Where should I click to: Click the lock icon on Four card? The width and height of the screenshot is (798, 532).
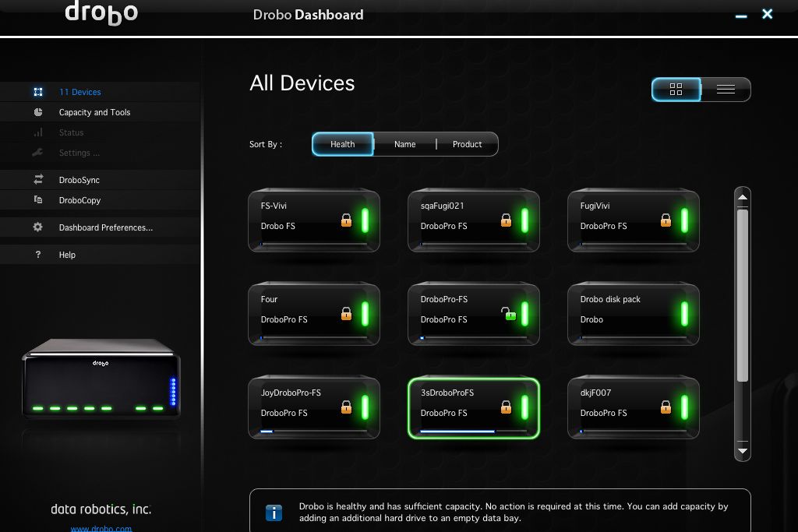[x=346, y=314]
